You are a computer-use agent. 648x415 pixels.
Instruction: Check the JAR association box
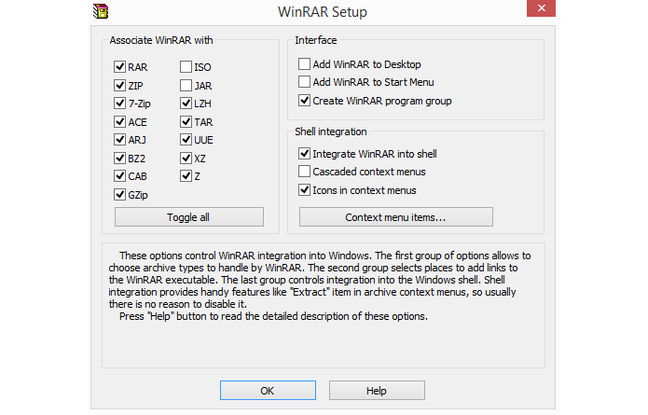click(x=186, y=85)
